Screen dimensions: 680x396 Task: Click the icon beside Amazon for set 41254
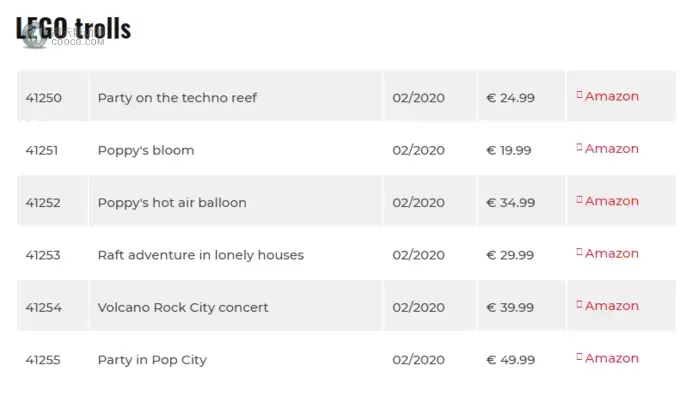pyautogui.click(x=579, y=304)
